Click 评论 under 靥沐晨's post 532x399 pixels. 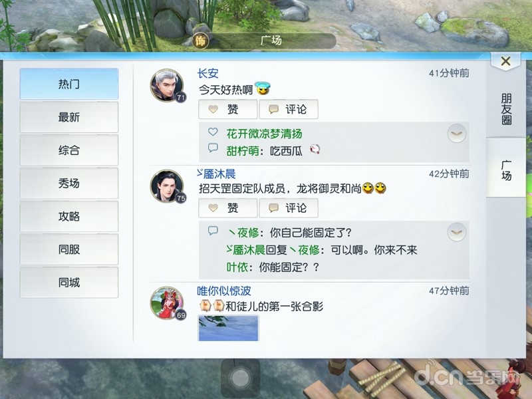coord(289,208)
